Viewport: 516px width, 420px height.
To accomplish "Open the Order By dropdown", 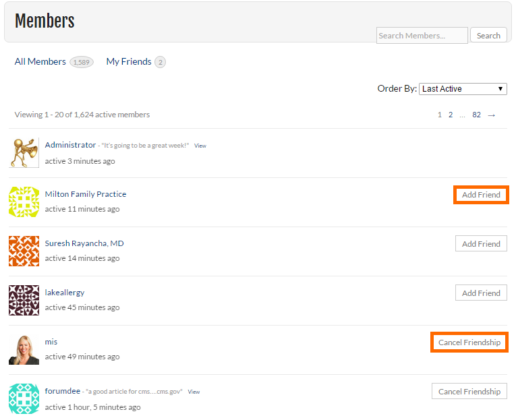I will (x=463, y=89).
